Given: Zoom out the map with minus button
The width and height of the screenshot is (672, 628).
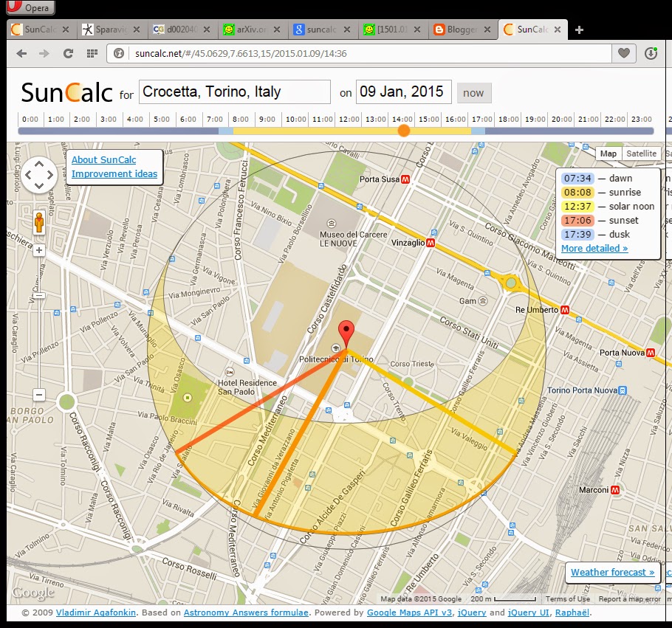Looking at the screenshot, I should pos(39,395).
